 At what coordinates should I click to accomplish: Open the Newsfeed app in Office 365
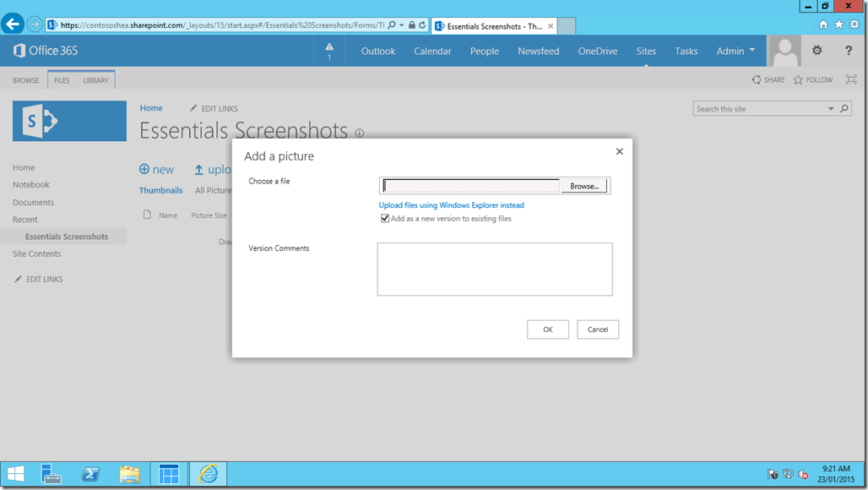(x=538, y=51)
